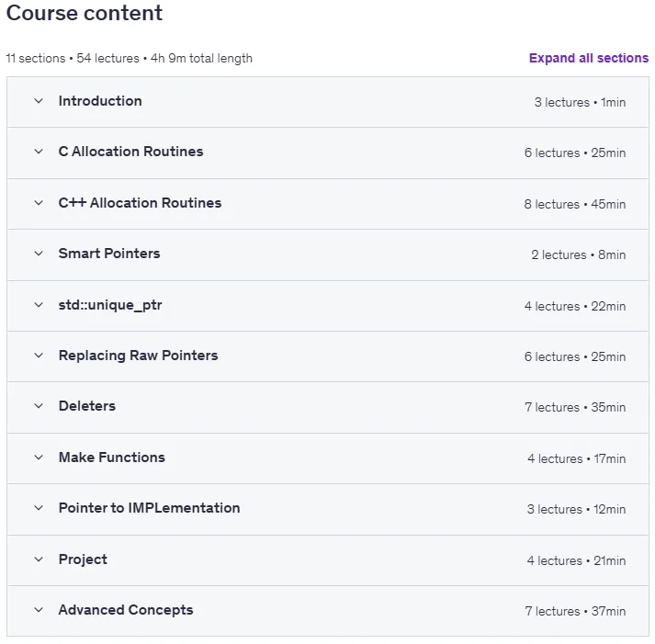This screenshot has width=655, height=644.
Task: Click the C++ Allocation Routines 8 lectures label
Action: tap(552, 204)
